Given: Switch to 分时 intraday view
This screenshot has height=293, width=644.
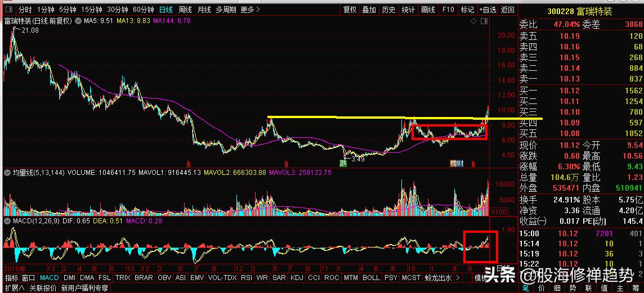Looking at the screenshot, I should (25, 10).
